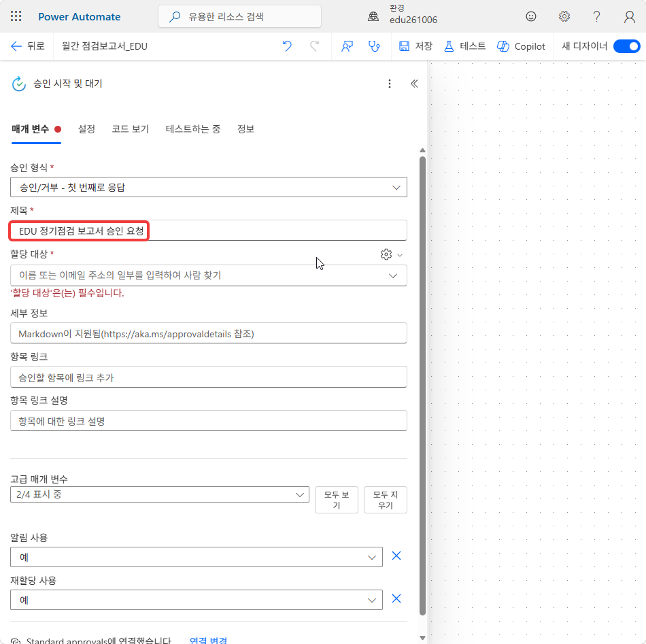The width and height of the screenshot is (646, 644).
Task: Open the user account icon
Action: (x=629, y=16)
